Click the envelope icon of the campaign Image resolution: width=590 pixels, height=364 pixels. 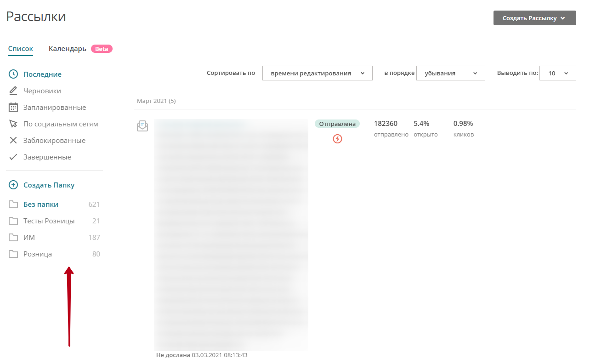coord(142,126)
